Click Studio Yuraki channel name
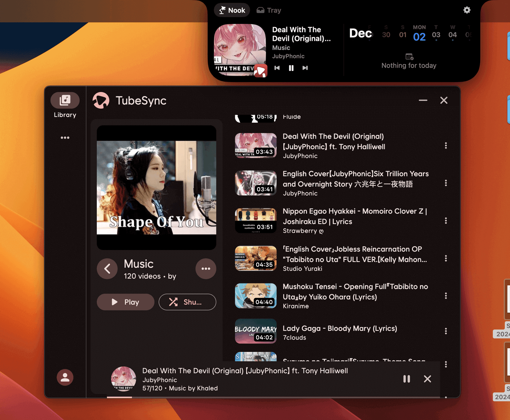The height and width of the screenshot is (420, 510). (x=302, y=269)
